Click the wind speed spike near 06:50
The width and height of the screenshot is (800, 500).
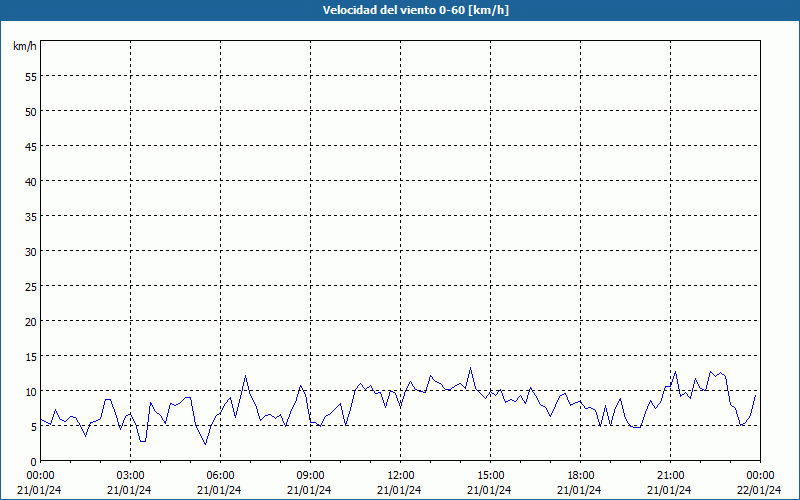(x=245, y=376)
